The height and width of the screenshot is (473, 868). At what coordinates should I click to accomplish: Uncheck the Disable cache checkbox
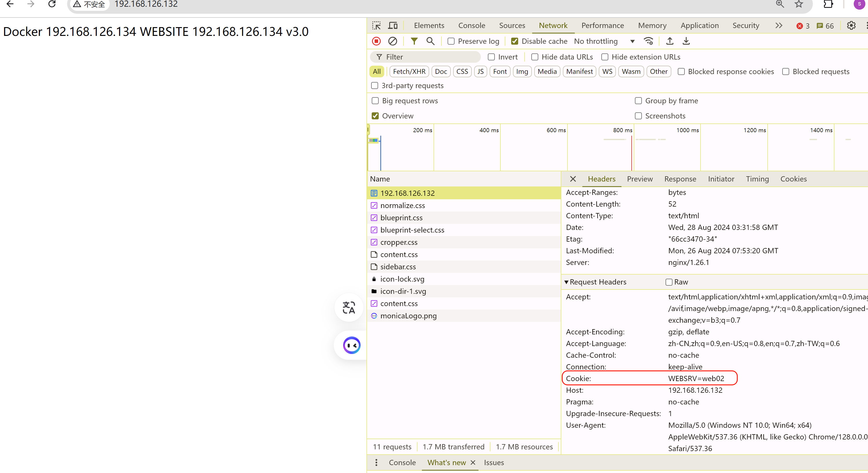515,41
